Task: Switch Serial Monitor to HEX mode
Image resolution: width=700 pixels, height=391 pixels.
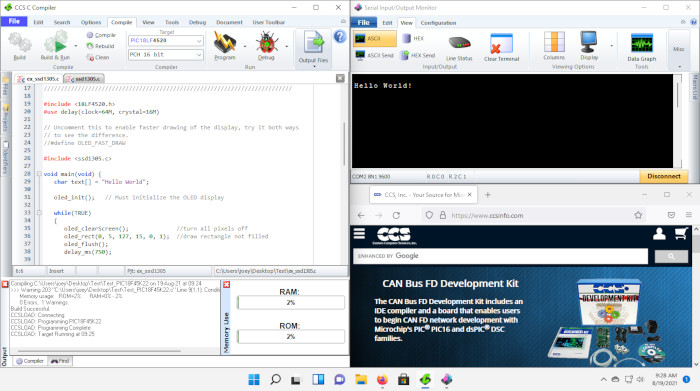Action: pyautogui.click(x=413, y=38)
